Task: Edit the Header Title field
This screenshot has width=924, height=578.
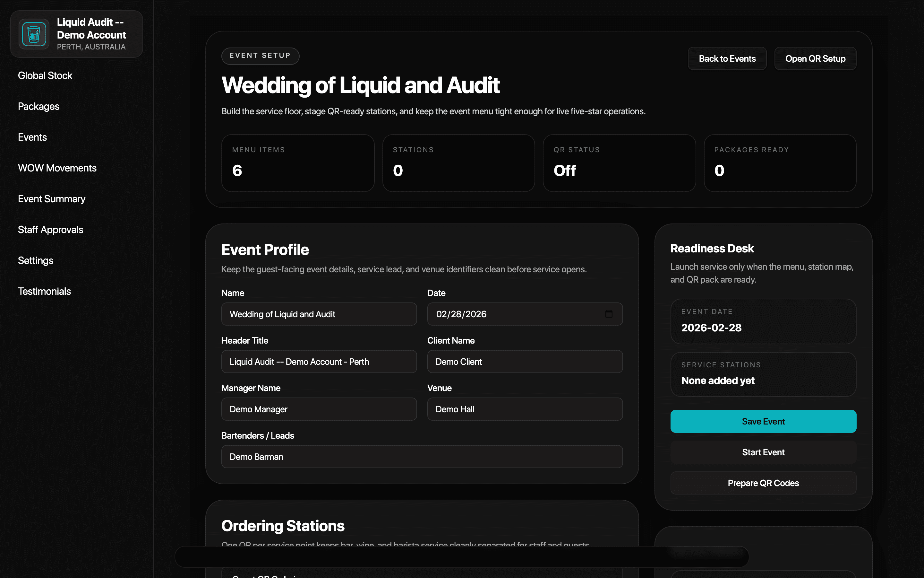Action: [319, 362]
